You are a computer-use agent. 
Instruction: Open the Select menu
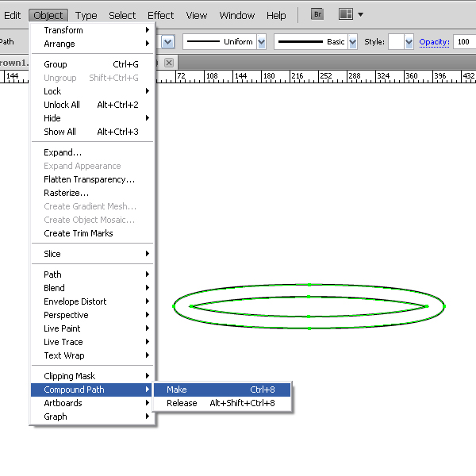click(x=122, y=15)
